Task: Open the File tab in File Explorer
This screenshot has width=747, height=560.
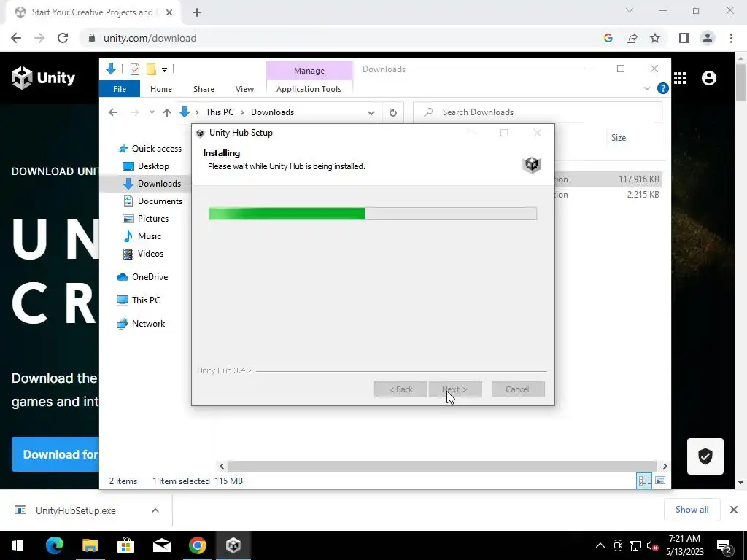Action: pos(120,89)
